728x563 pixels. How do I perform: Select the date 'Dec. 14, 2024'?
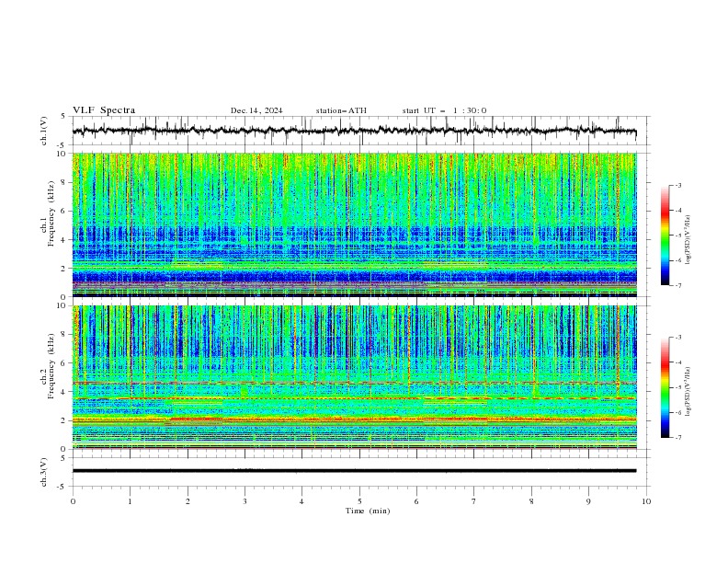coord(256,110)
